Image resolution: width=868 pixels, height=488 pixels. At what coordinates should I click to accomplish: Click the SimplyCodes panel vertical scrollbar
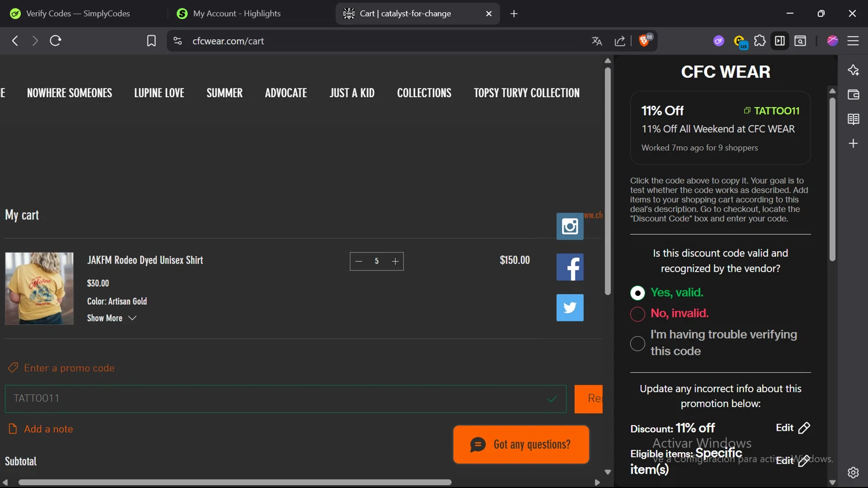(x=833, y=179)
